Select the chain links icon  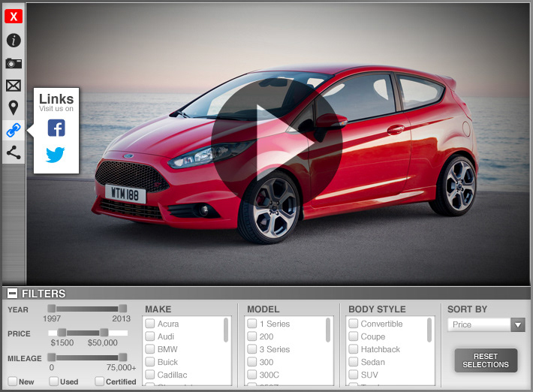point(14,130)
